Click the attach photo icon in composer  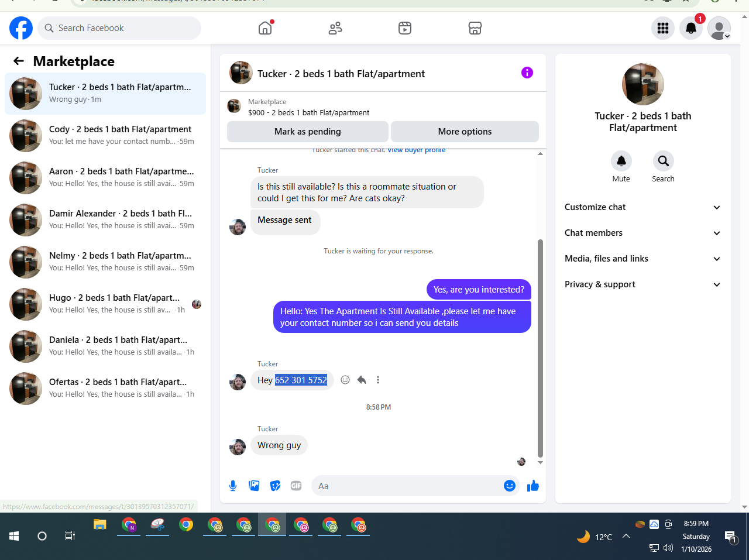[254, 486]
